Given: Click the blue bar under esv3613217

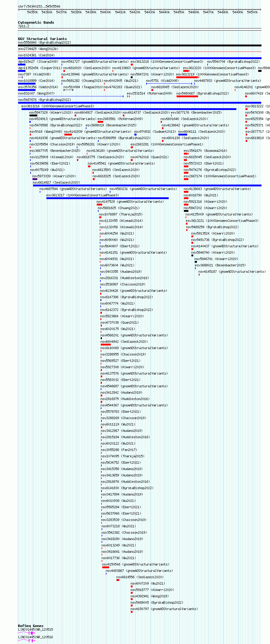Looking at the screenshot, I should 107,198.
